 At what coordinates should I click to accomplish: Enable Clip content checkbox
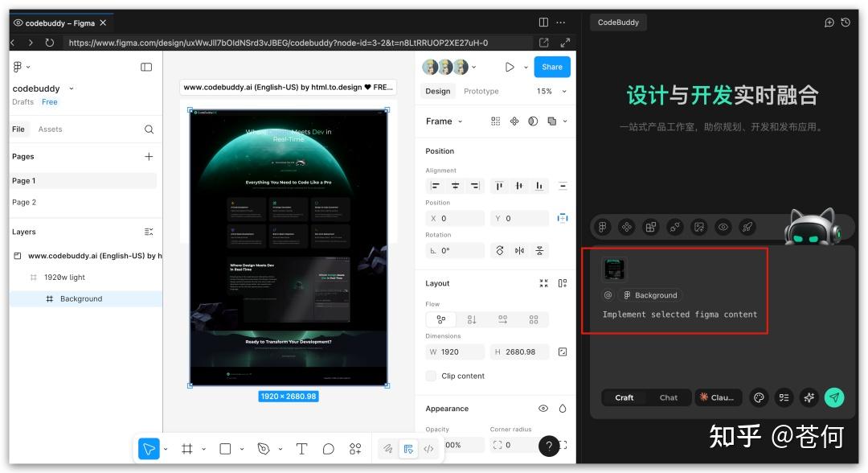[x=431, y=376]
